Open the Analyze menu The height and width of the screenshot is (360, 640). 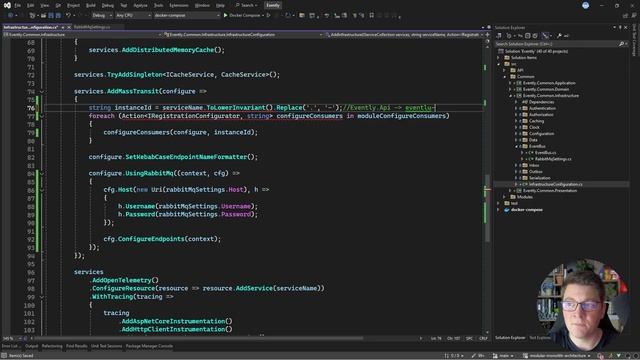tap(140, 5)
